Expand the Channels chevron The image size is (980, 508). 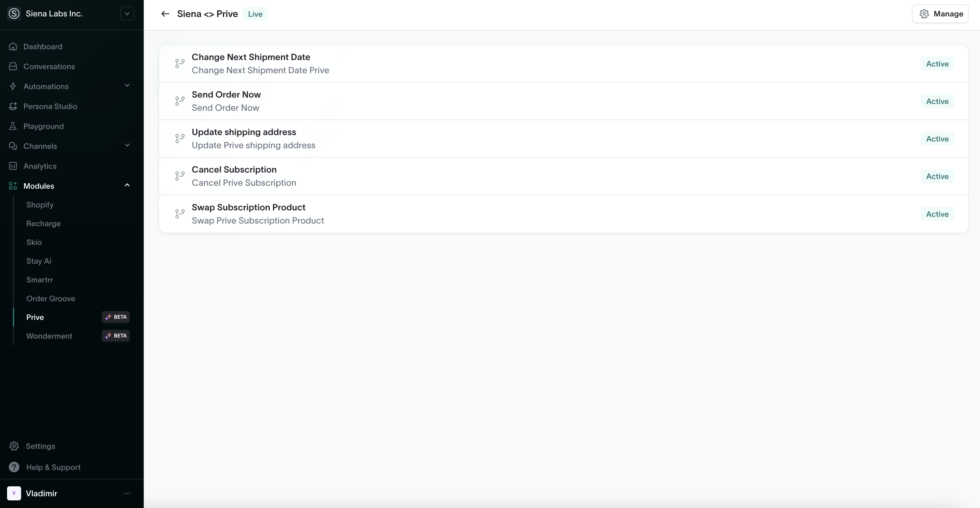pos(127,145)
